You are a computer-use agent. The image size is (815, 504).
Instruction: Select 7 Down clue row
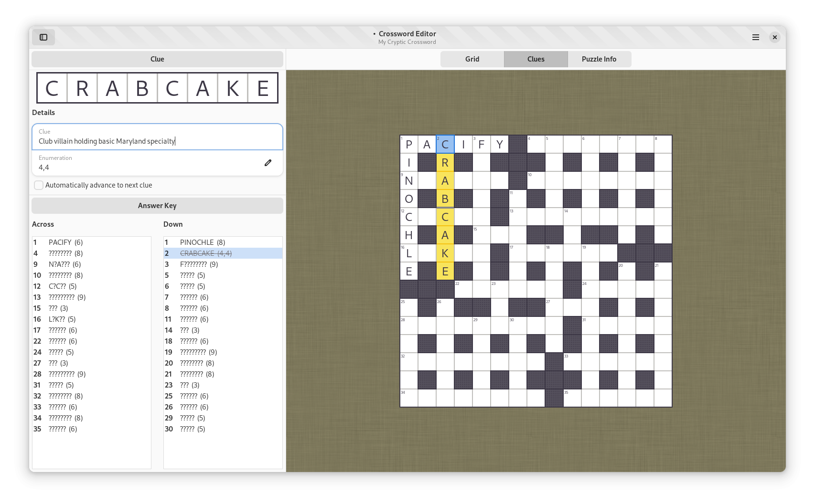pyautogui.click(x=223, y=297)
